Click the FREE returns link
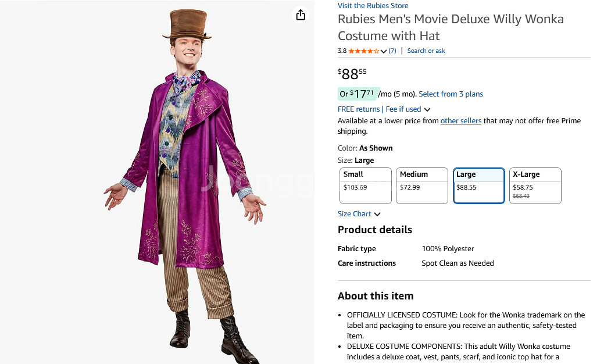Image resolution: width=604 pixels, height=364 pixels. [359, 109]
